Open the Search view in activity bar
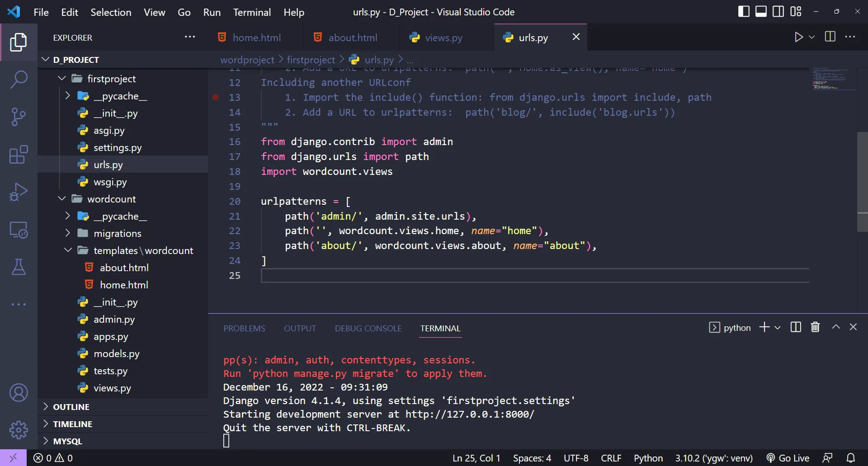Viewport: 868px width, 466px height. (x=19, y=80)
